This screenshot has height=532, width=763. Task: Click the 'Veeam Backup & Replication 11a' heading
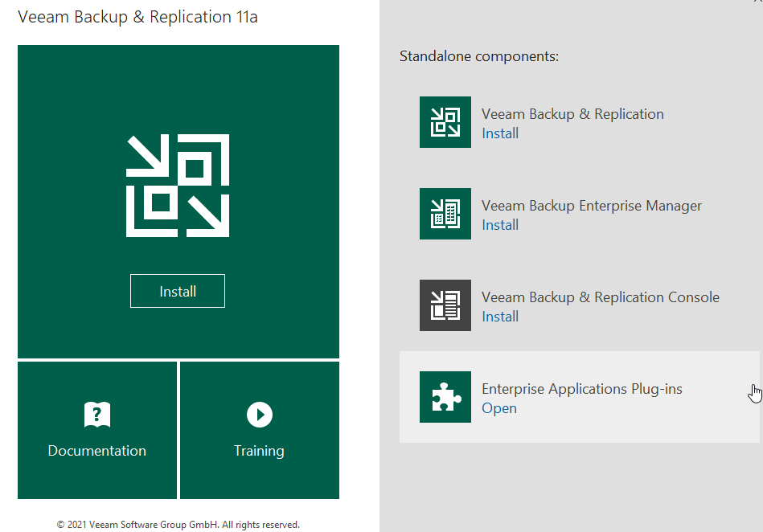point(137,17)
